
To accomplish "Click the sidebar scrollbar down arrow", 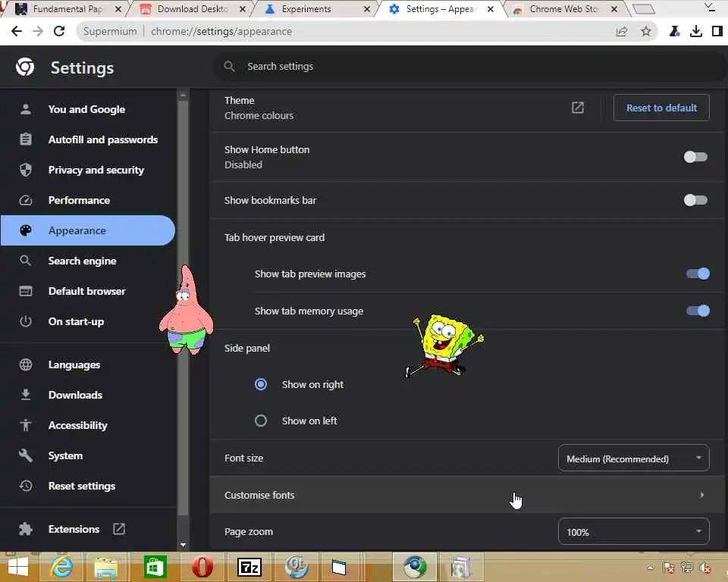I will [x=183, y=545].
